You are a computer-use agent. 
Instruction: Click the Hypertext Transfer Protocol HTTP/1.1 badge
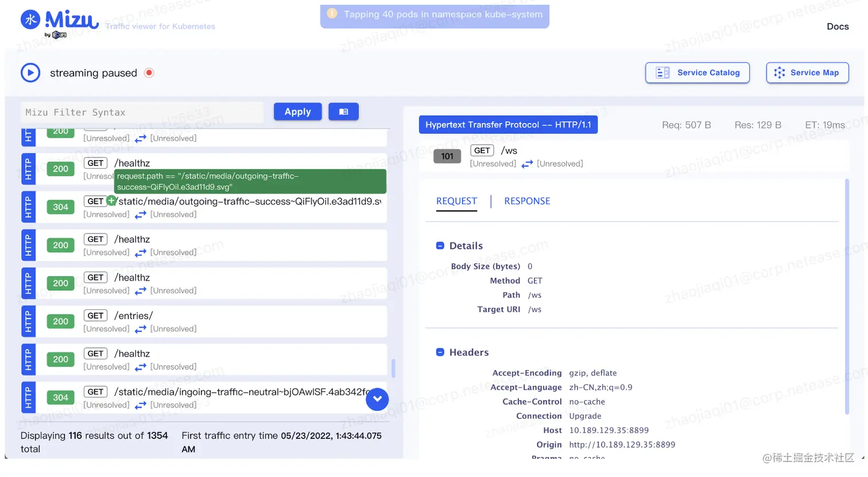point(508,125)
